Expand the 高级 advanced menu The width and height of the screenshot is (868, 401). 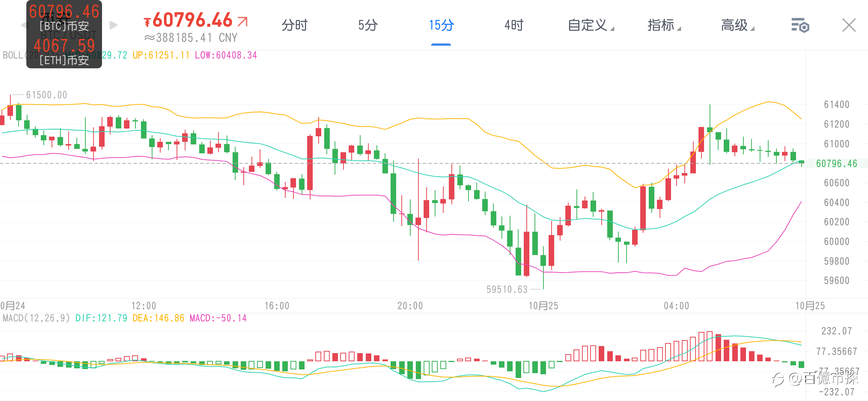(x=737, y=25)
